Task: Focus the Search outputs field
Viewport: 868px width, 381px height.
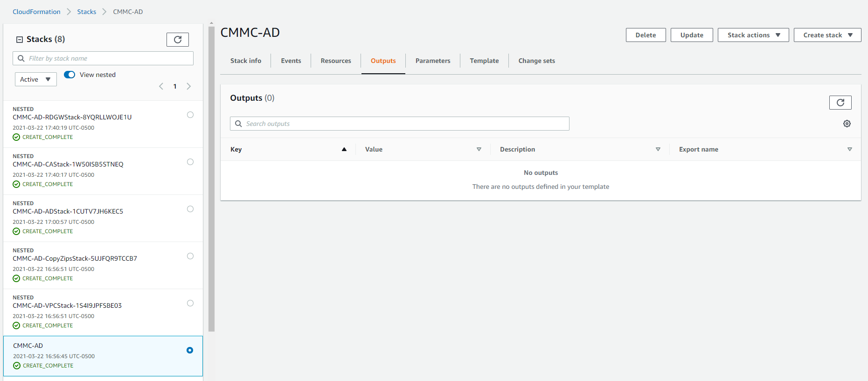Action: [x=400, y=124]
